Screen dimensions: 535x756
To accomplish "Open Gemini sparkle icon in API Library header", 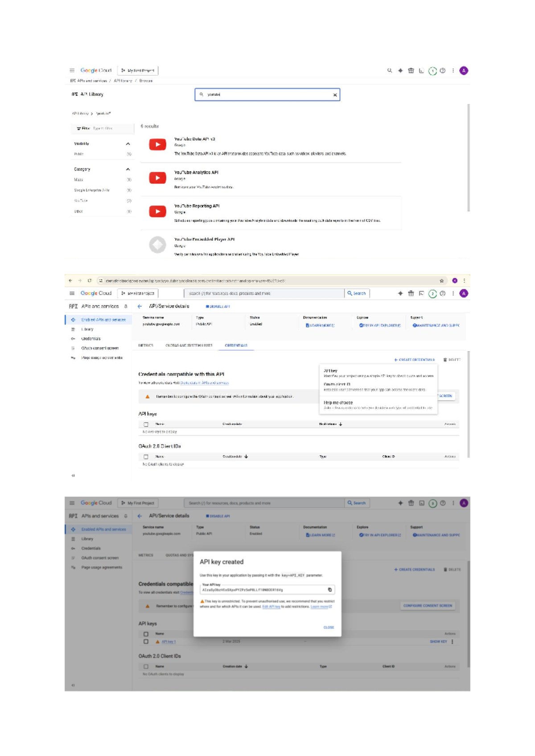I will [x=400, y=70].
